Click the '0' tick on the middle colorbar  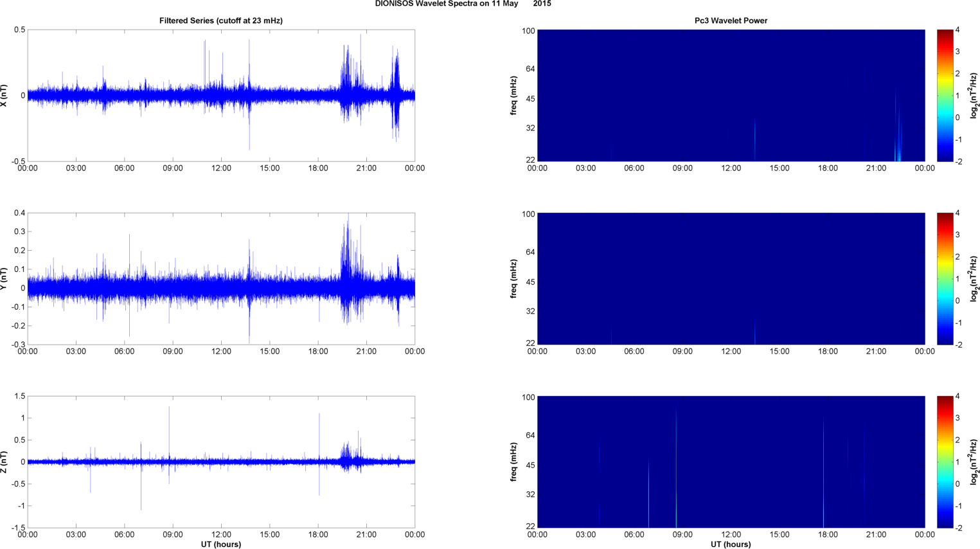tap(958, 300)
